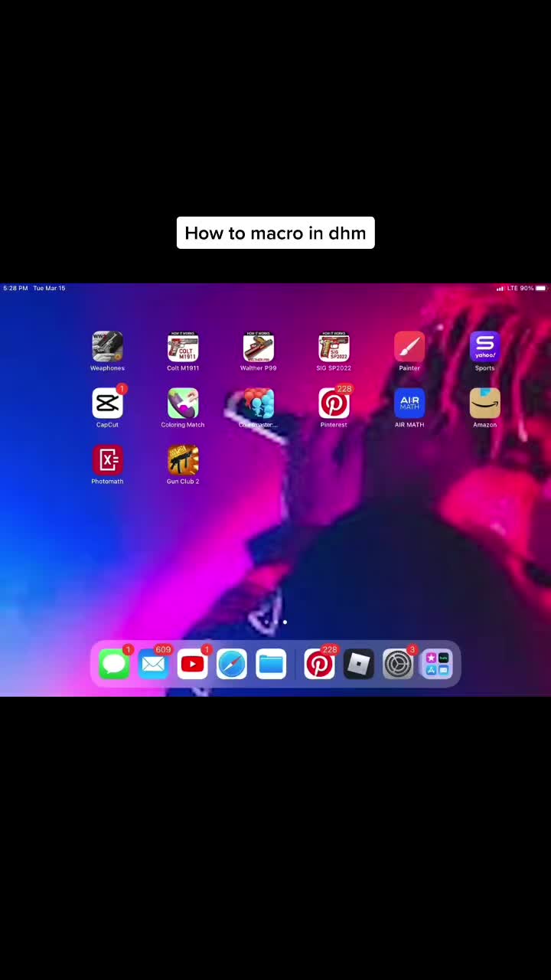Open the Files app in dock
Viewport: 551px width, 980px height.
pyautogui.click(x=271, y=664)
